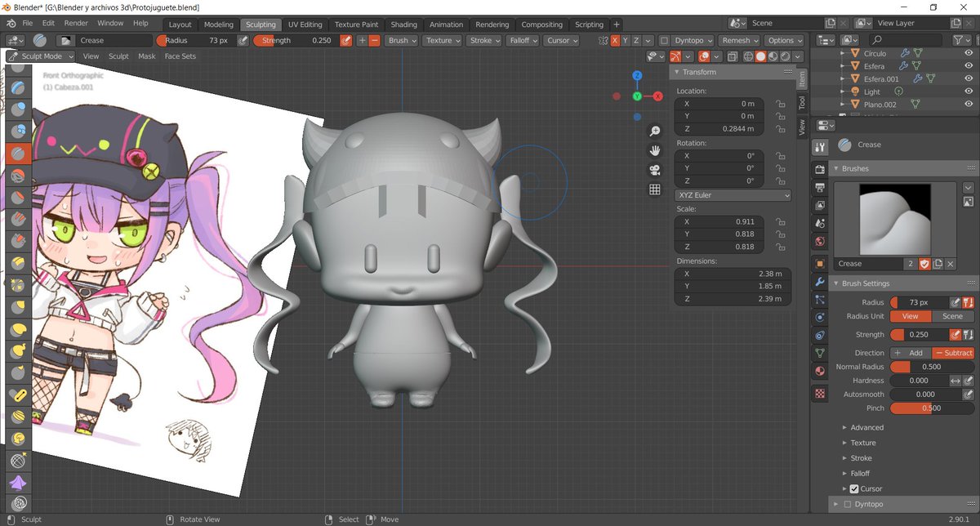Open the Render menu
Image resolution: width=980 pixels, height=526 pixels.
point(76,24)
